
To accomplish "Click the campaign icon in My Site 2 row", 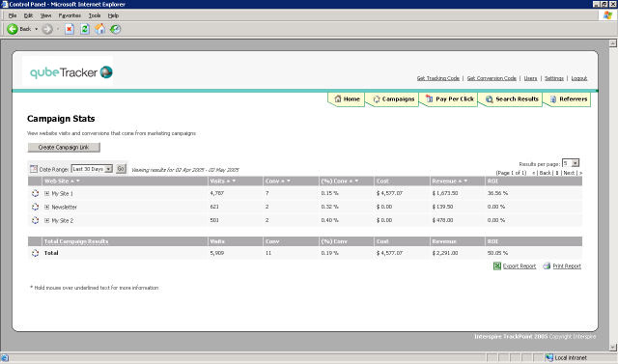I will [x=35, y=220].
